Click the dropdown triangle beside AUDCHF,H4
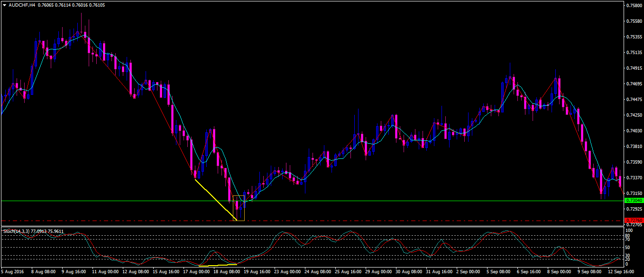The height and width of the screenshot is (277, 644). coord(5,5)
